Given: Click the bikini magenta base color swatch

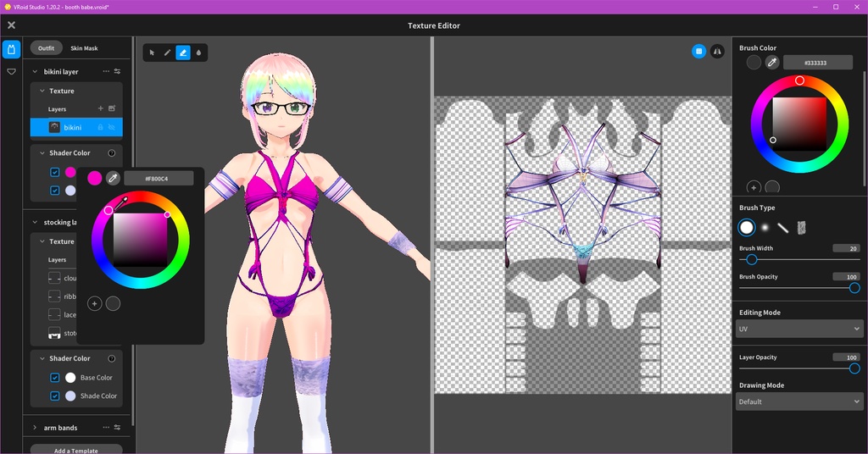Looking at the screenshot, I should [x=70, y=172].
